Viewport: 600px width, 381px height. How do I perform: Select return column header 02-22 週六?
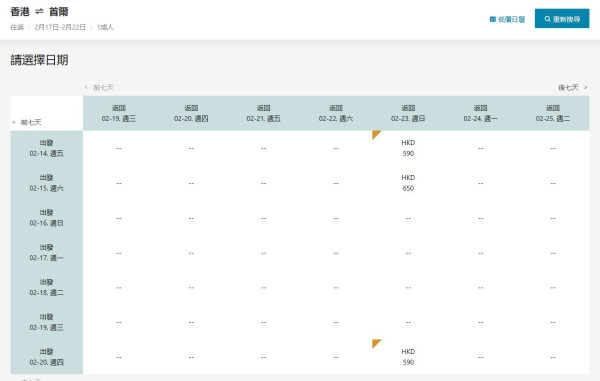coord(336,113)
